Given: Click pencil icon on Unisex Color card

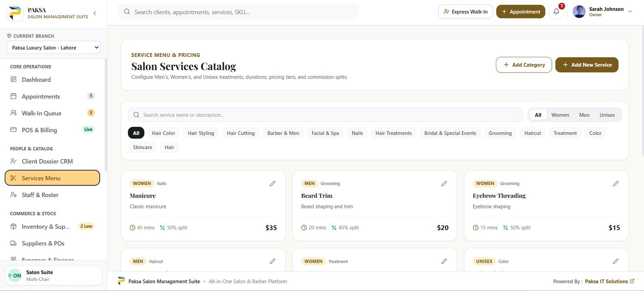Looking at the screenshot, I should tap(615, 261).
